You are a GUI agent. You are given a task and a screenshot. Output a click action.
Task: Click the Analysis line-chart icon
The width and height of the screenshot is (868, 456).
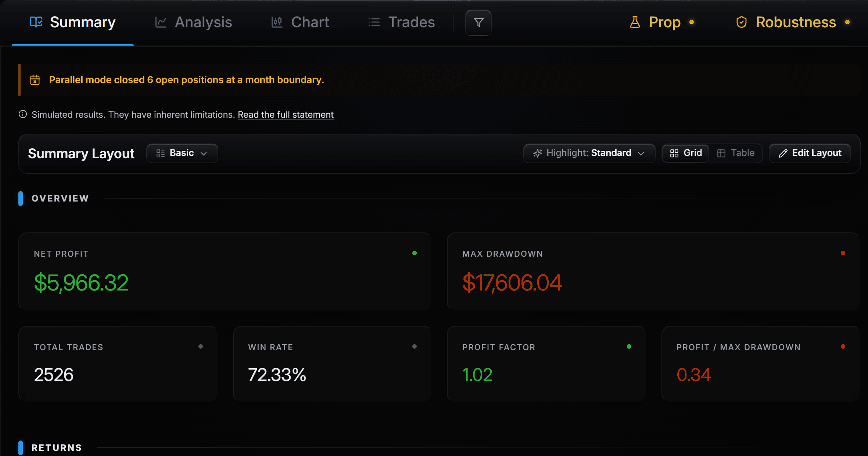click(x=161, y=22)
